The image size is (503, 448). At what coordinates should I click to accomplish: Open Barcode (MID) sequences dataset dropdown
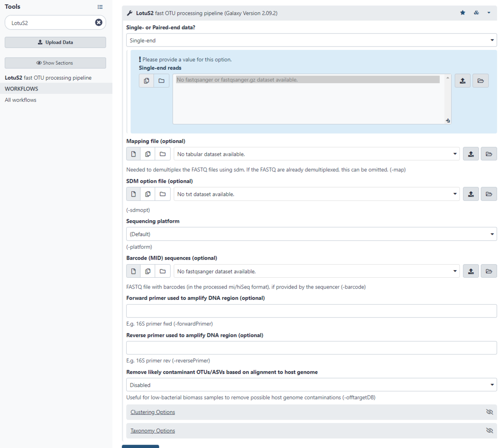click(x=316, y=271)
